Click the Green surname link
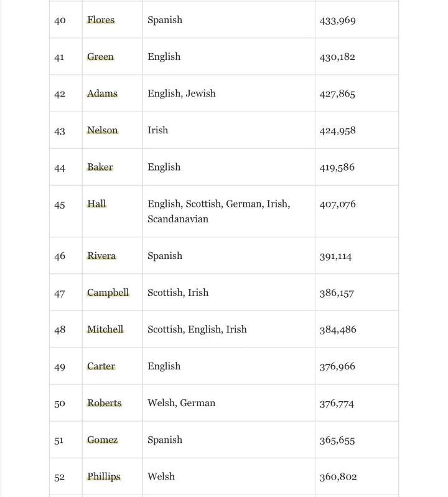448x497 pixels. coord(100,57)
